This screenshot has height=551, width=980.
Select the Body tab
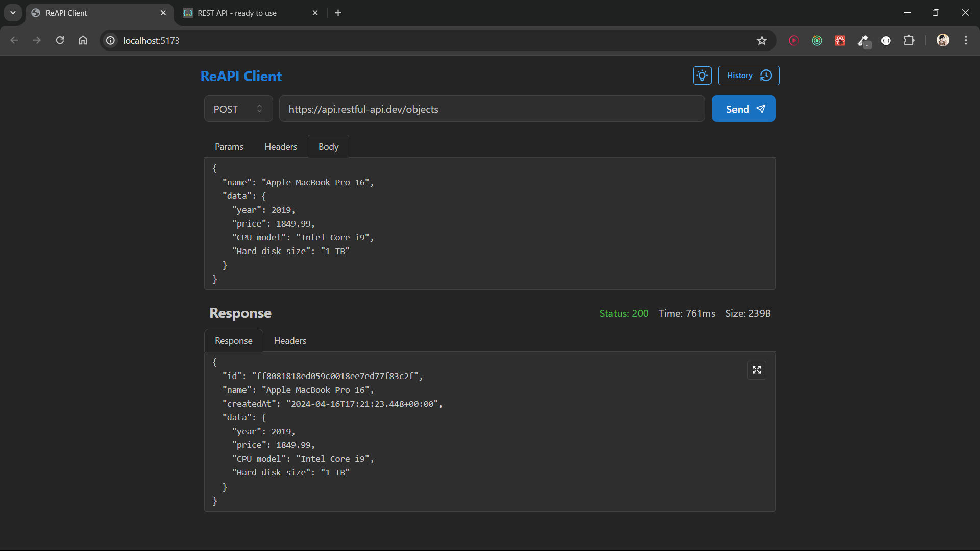click(x=328, y=146)
